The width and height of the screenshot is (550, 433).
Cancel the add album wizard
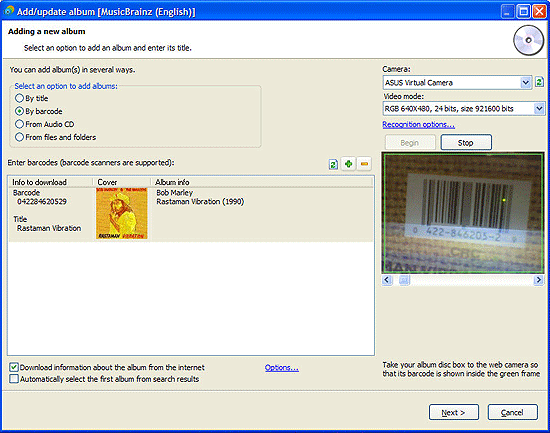[x=512, y=412]
